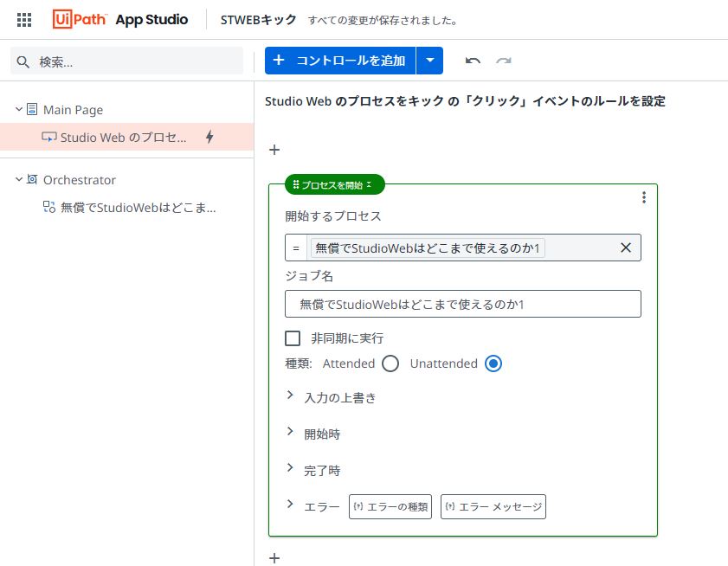Screen dimensions: 728x566
Task: Click the redo arrow icon
Action: (x=503, y=61)
